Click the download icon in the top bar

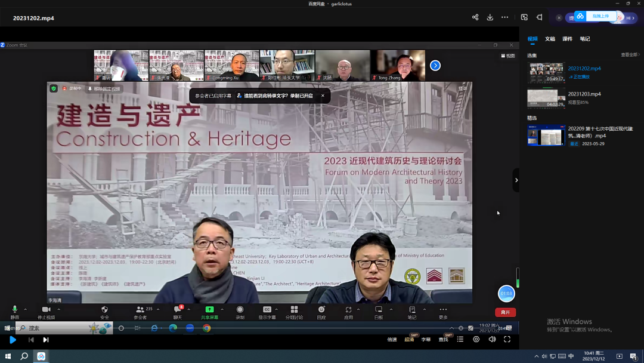click(x=490, y=17)
